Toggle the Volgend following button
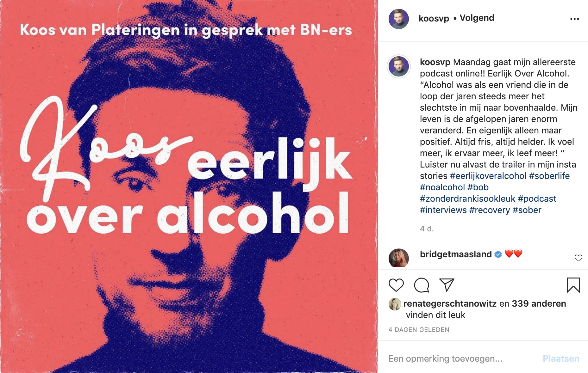588x373 pixels. (477, 18)
